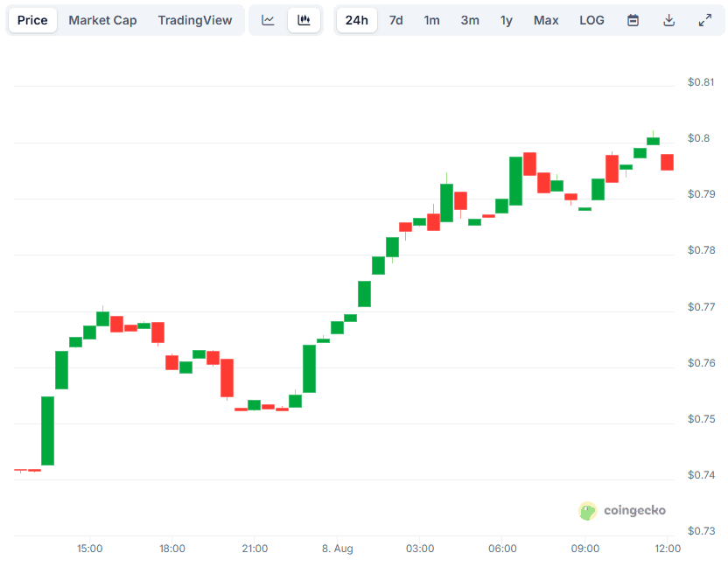Click the 21:00 time axis label
The width and height of the screenshot is (728, 567).
coord(255,549)
